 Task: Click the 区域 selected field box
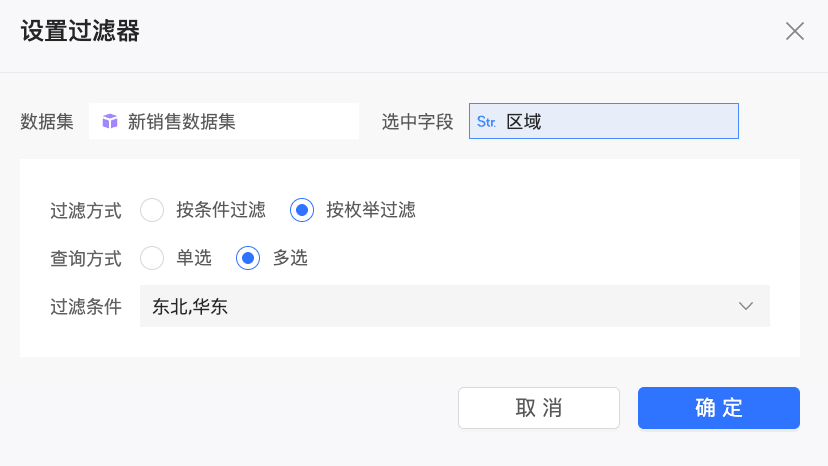click(x=604, y=122)
